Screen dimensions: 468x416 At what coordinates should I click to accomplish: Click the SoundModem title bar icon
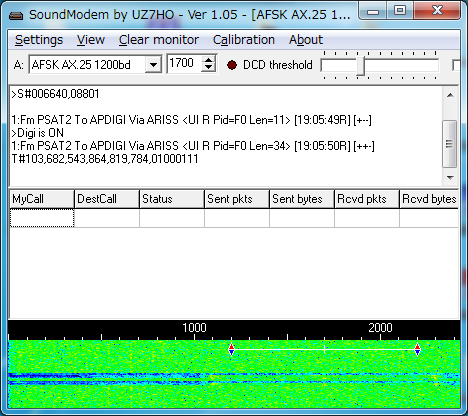point(16,15)
